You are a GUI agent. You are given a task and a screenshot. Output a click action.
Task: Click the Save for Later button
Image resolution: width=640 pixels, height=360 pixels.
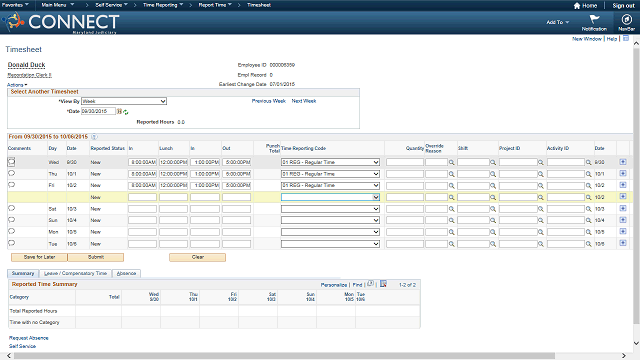pyautogui.click(x=39, y=257)
